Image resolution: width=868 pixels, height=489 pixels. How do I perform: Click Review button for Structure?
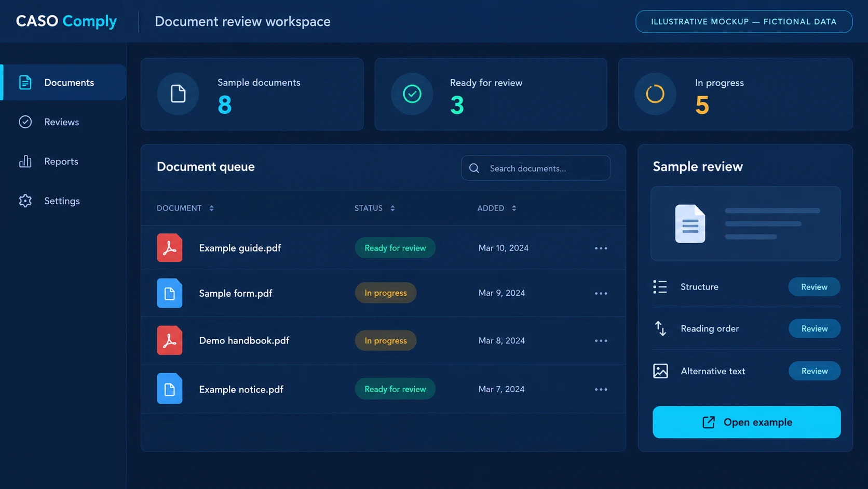[x=814, y=287]
